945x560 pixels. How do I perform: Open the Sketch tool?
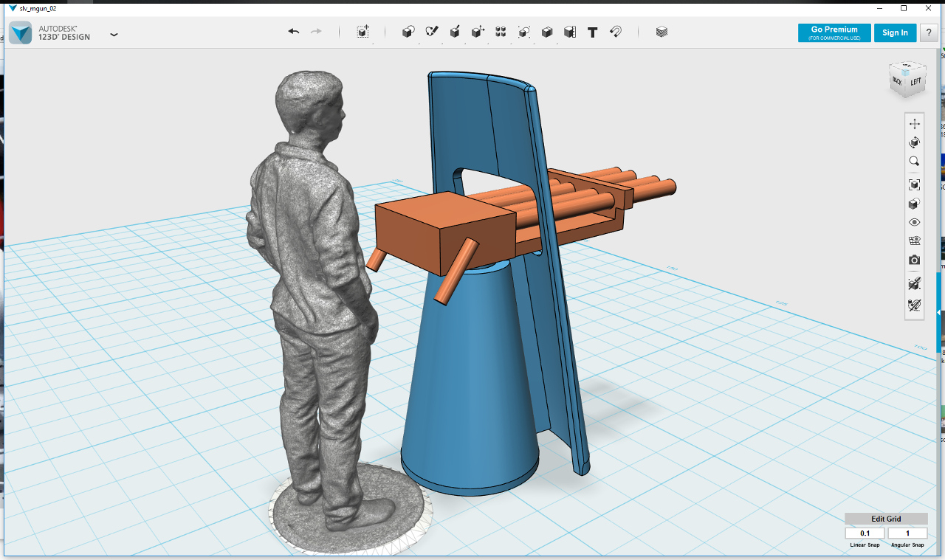pyautogui.click(x=432, y=32)
